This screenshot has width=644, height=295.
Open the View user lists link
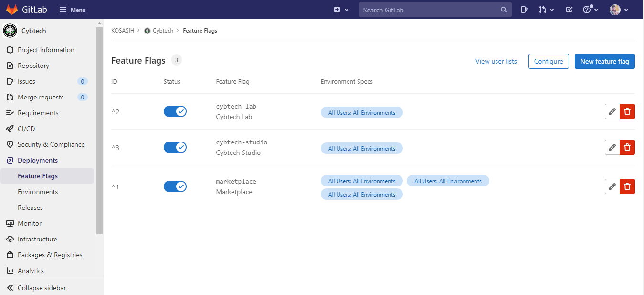pos(496,61)
